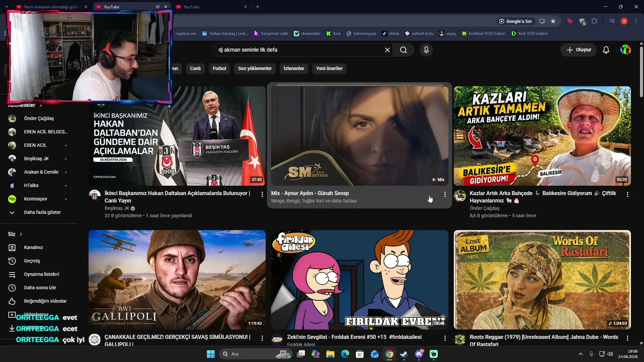
Task: Bookmark this page with the star icon
Action: (553, 21)
